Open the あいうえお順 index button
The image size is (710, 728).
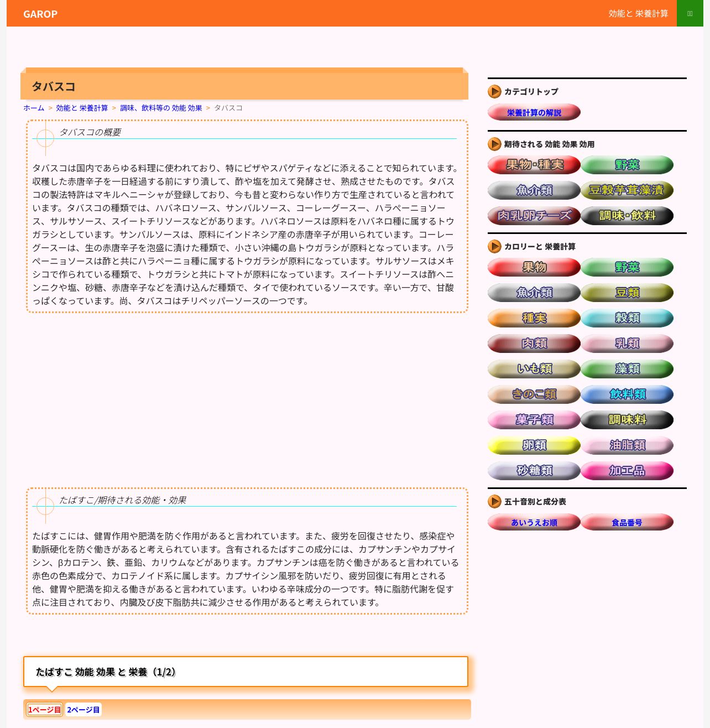click(x=534, y=522)
